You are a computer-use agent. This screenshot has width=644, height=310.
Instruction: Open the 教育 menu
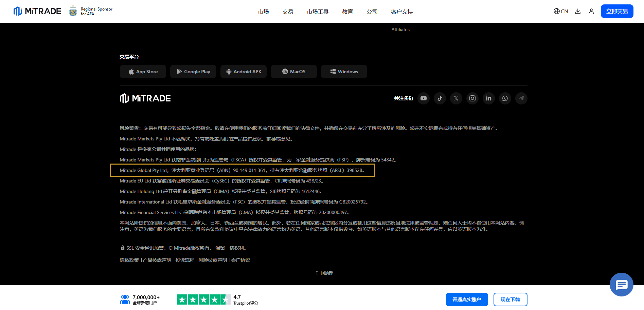coord(347,12)
